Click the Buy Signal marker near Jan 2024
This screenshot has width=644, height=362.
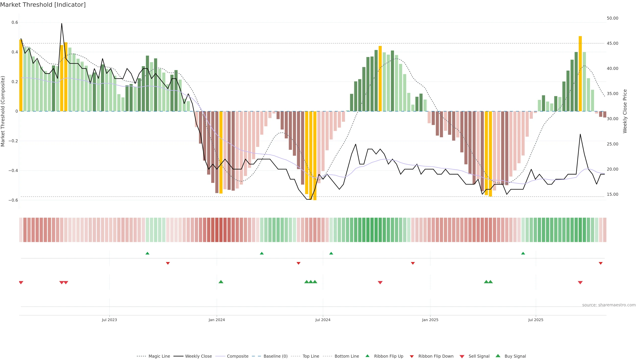(x=221, y=282)
